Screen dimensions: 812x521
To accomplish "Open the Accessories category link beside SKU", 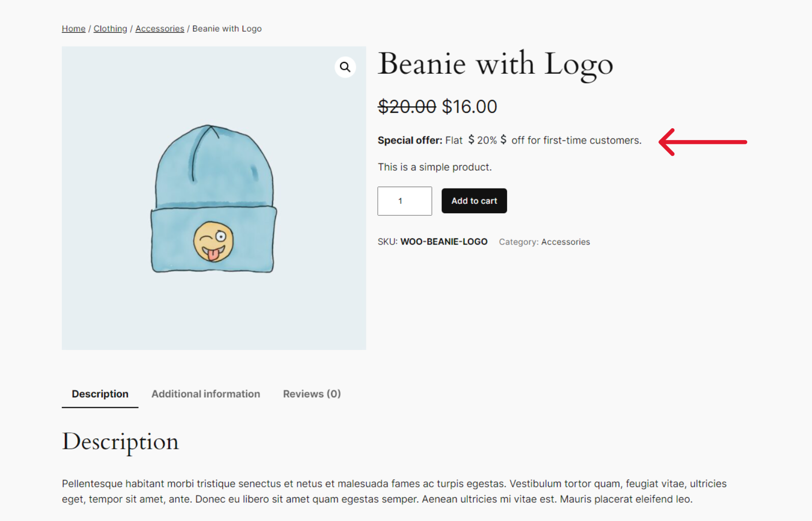I will [x=565, y=241].
